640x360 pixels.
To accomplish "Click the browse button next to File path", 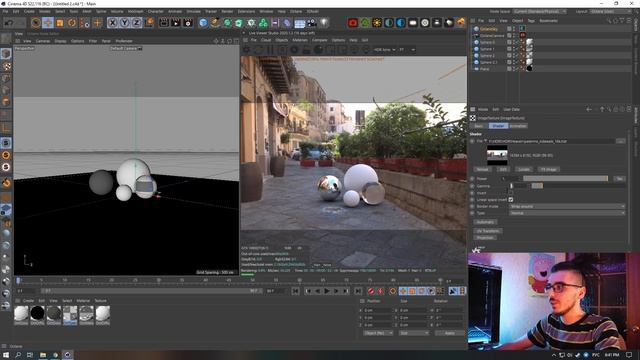I will click(620, 141).
